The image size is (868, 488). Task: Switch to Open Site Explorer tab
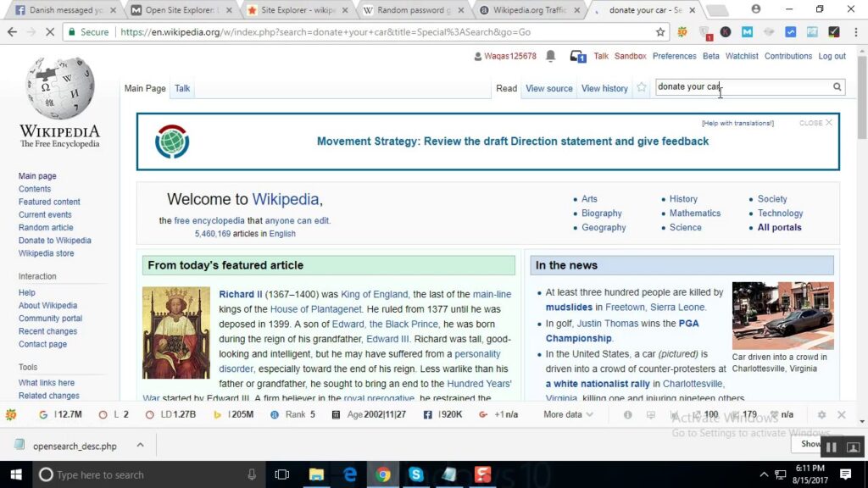coord(181,10)
